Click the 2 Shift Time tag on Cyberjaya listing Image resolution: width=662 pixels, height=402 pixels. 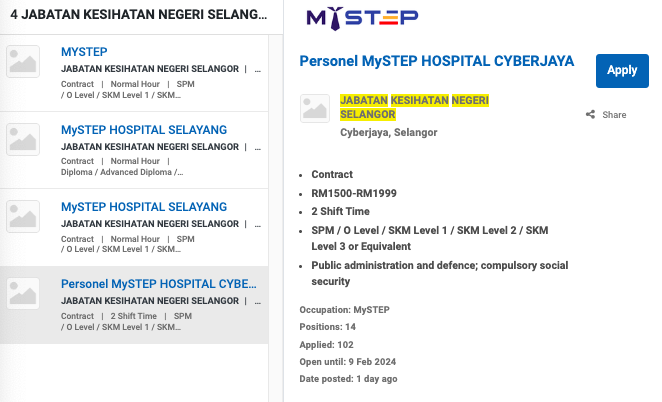tap(133, 316)
